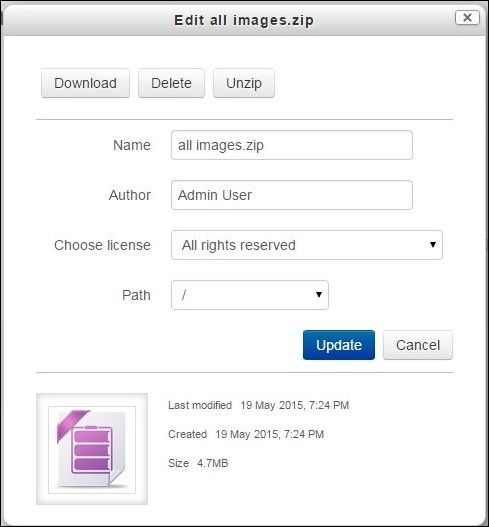The image size is (489, 527).
Task: Save changes with Update button
Action: click(x=339, y=345)
